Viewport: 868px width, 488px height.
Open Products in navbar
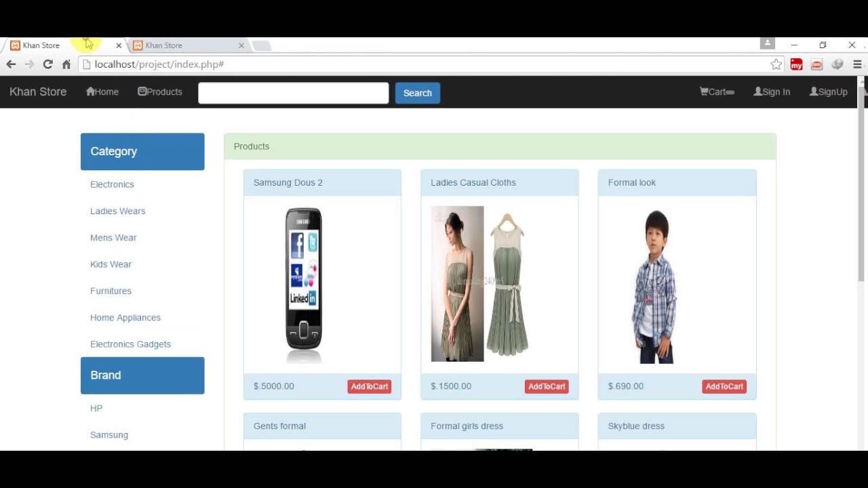pyautogui.click(x=160, y=92)
